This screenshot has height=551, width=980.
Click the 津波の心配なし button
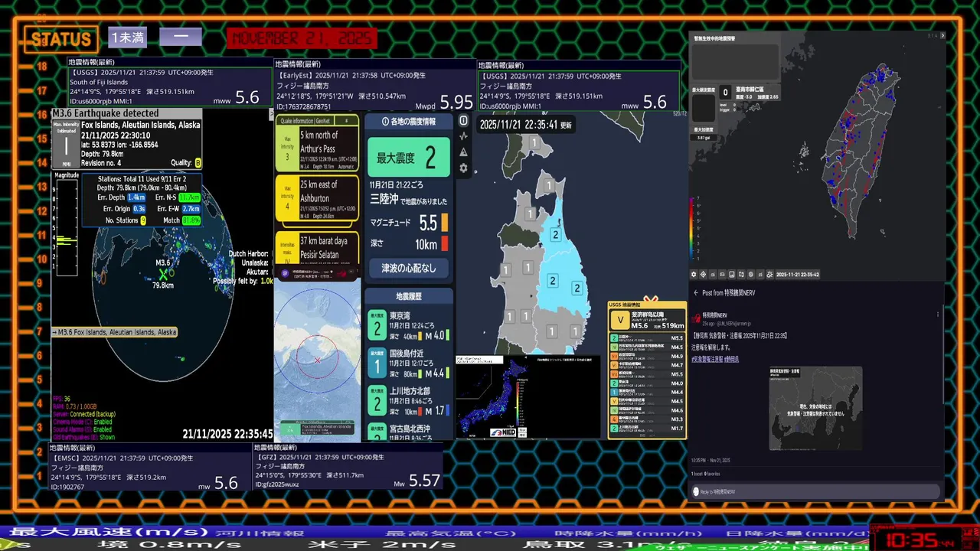point(409,268)
